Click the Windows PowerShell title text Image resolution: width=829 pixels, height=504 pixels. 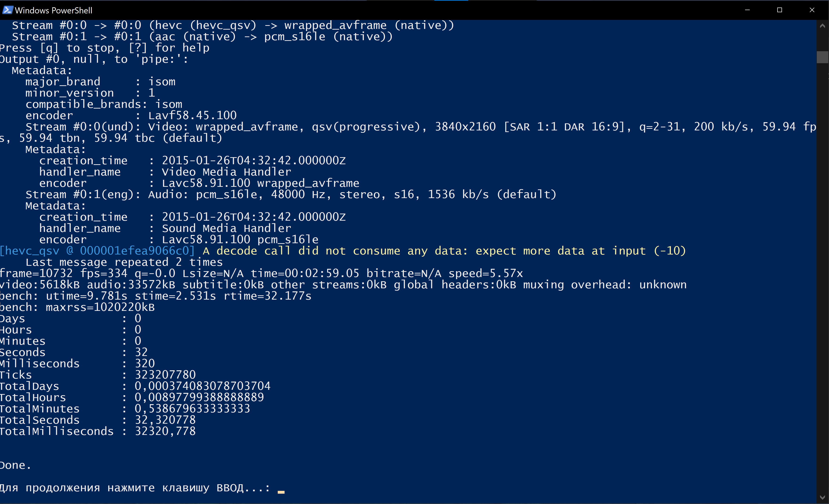(53, 10)
